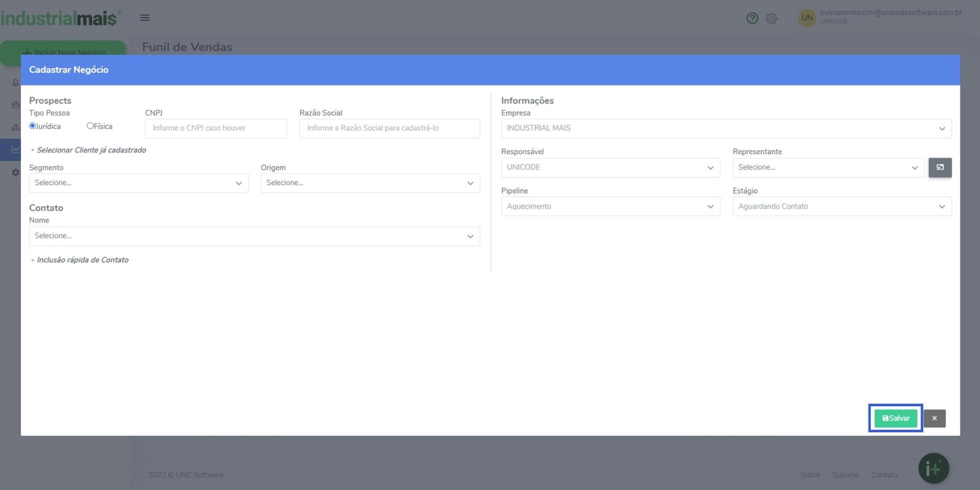980x490 pixels.
Task: Click the green Salvar button
Action: pos(895,418)
